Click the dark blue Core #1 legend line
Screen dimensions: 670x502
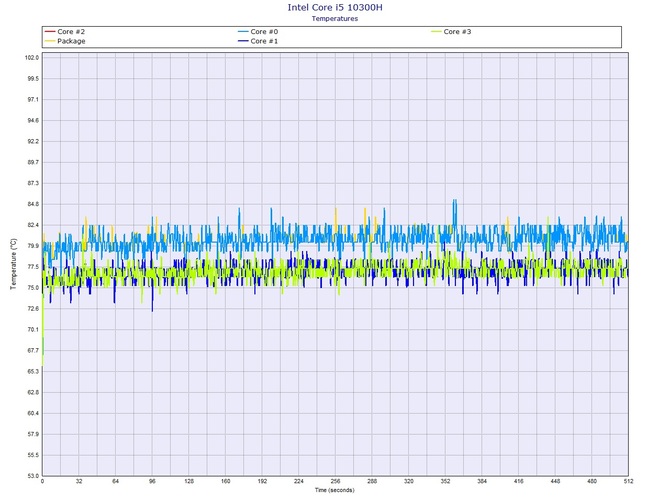click(243, 41)
